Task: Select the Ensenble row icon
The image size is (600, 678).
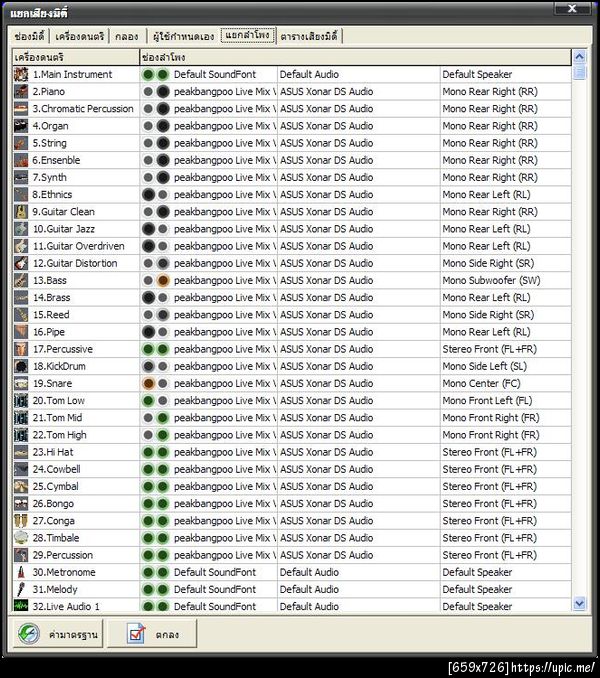Action: (x=21, y=160)
